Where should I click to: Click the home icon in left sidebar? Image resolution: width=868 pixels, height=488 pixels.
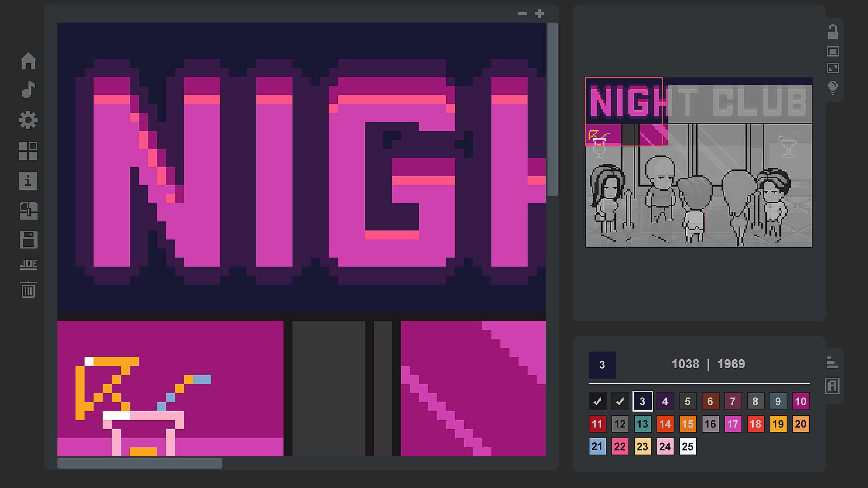(x=28, y=61)
